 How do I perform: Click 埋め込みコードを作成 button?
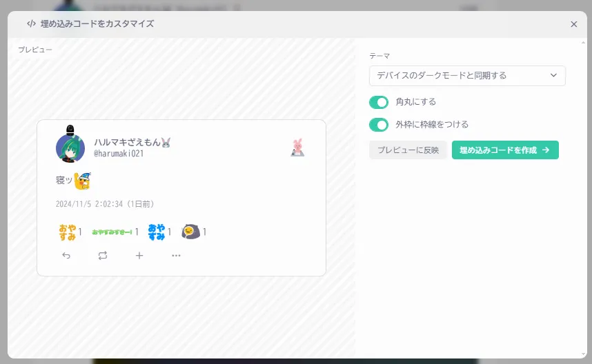coord(505,150)
